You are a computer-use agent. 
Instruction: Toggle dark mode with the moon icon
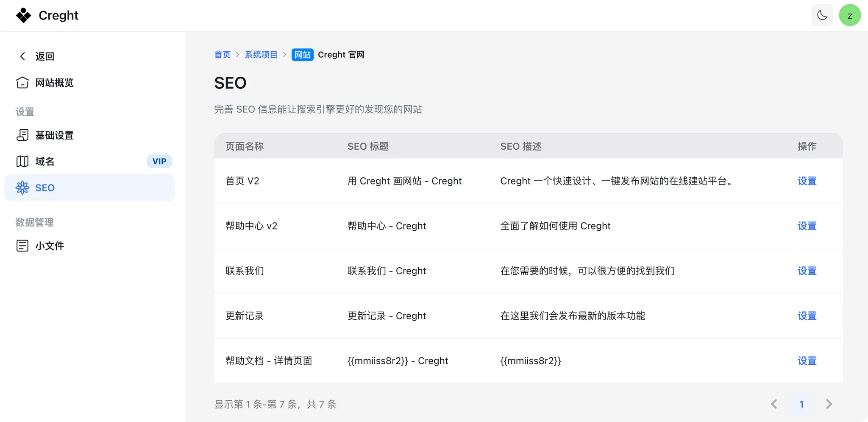click(822, 15)
